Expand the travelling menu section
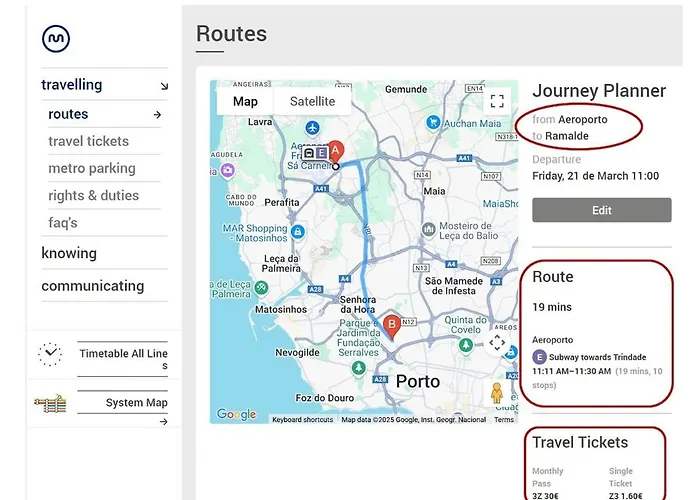The height and width of the screenshot is (500, 700). (163, 86)
